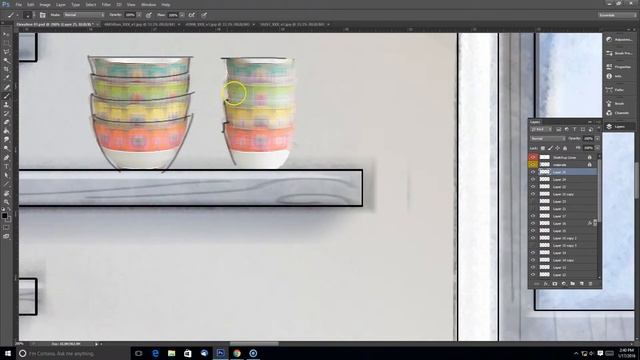Hide the Sketchup Lines layer via the red eye
Viewport: 640px width, 360px height.
533,157
